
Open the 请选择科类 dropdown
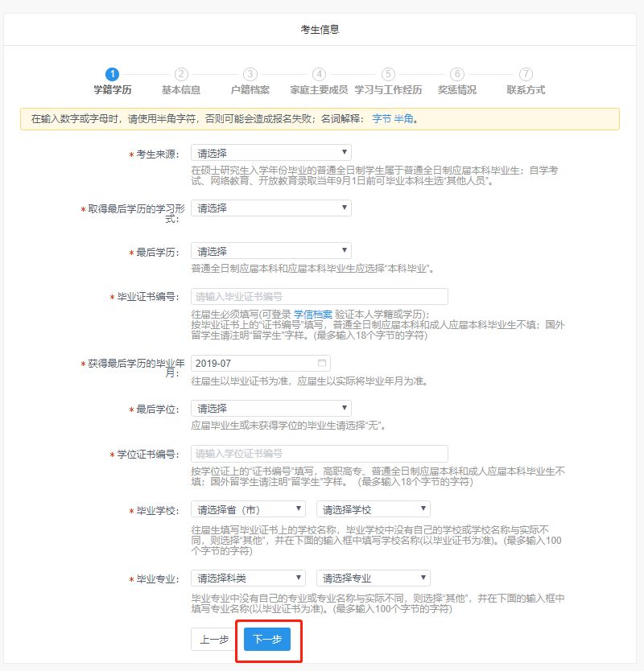tap(248, 578)
